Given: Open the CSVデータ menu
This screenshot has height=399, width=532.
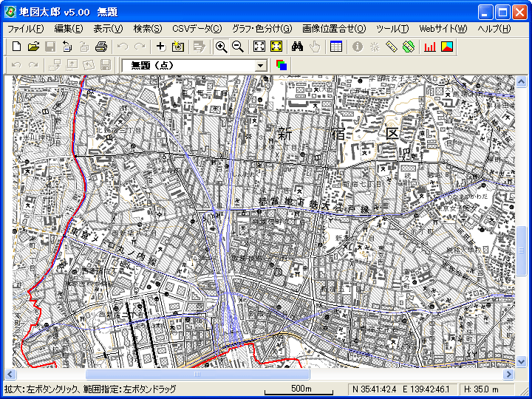Looking at the screenshot, I should (197, 29).
